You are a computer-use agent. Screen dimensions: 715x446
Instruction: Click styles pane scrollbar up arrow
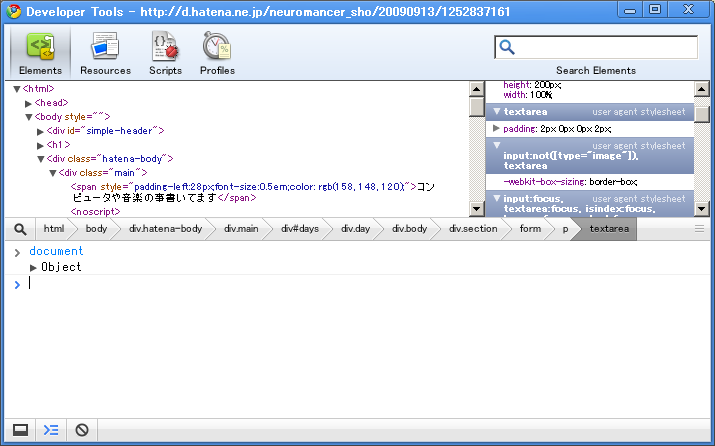click(x=702, y=89)
